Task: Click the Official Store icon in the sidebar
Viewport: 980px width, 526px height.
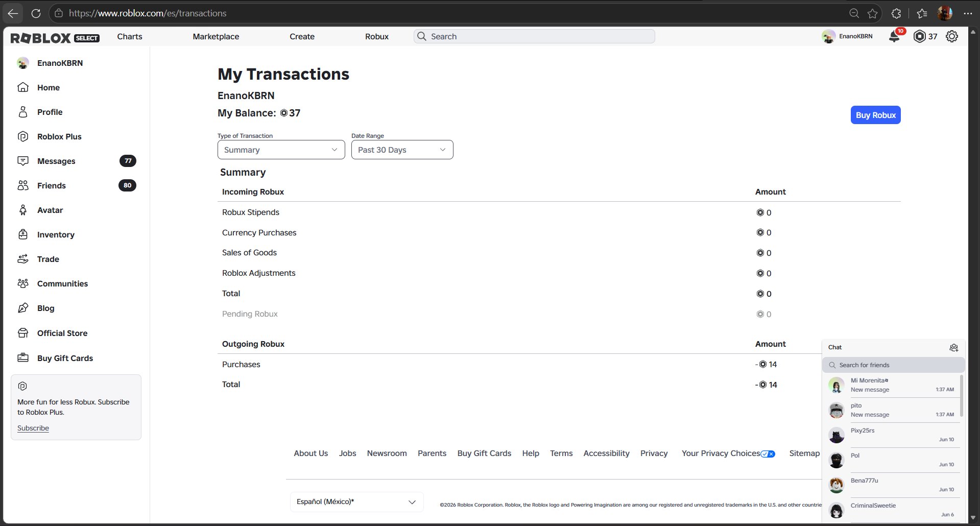Action: click(23, 333)
